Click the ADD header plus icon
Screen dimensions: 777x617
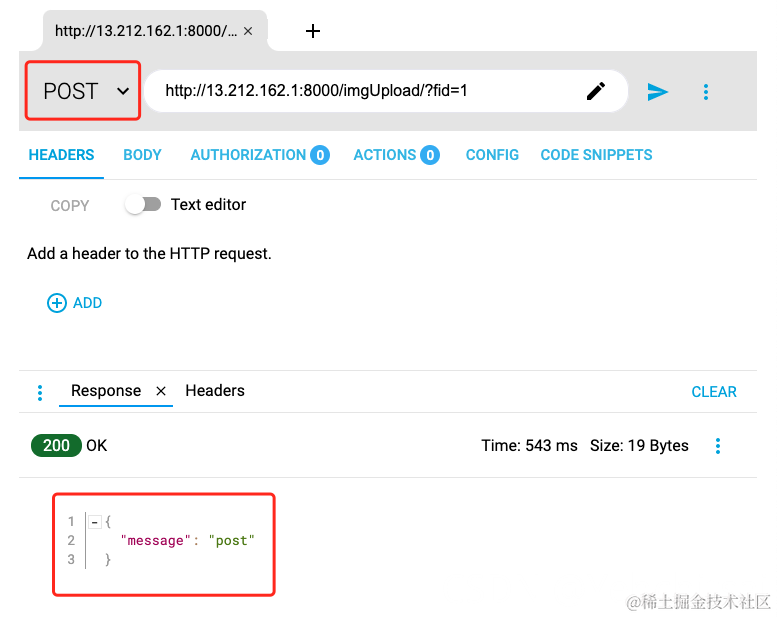(x=57, y=303)
